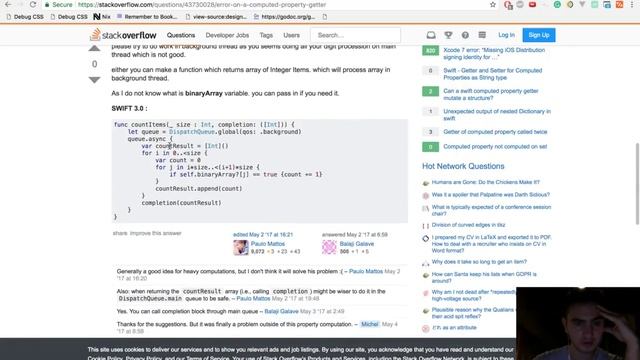The image size is (640, 360).
Task: Click Balaji Galave in main queue comment
Action: tap(281, 311)
